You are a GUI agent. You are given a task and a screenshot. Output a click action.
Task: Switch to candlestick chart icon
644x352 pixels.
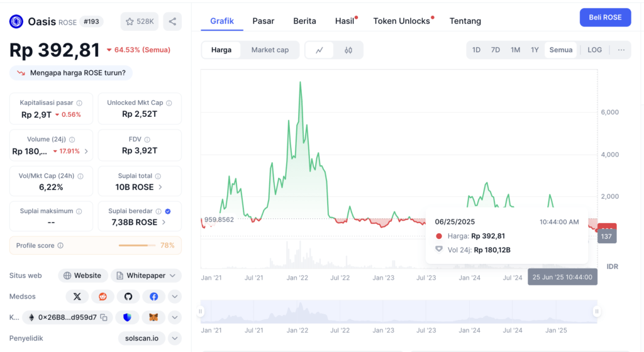tap(348, 50)
